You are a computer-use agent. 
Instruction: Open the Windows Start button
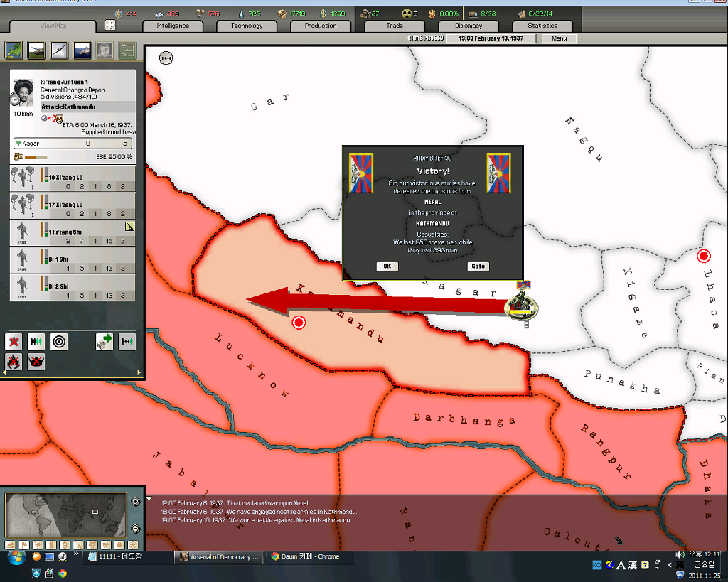[x=16, y=557]
